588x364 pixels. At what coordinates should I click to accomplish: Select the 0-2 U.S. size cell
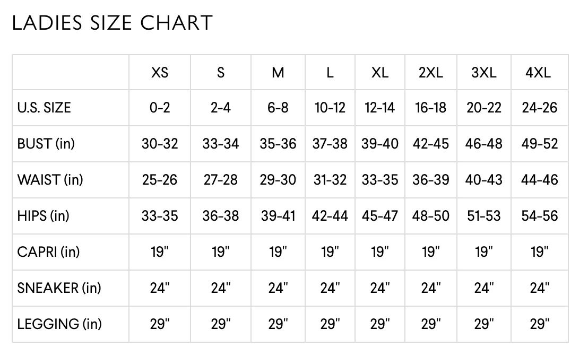160,108
